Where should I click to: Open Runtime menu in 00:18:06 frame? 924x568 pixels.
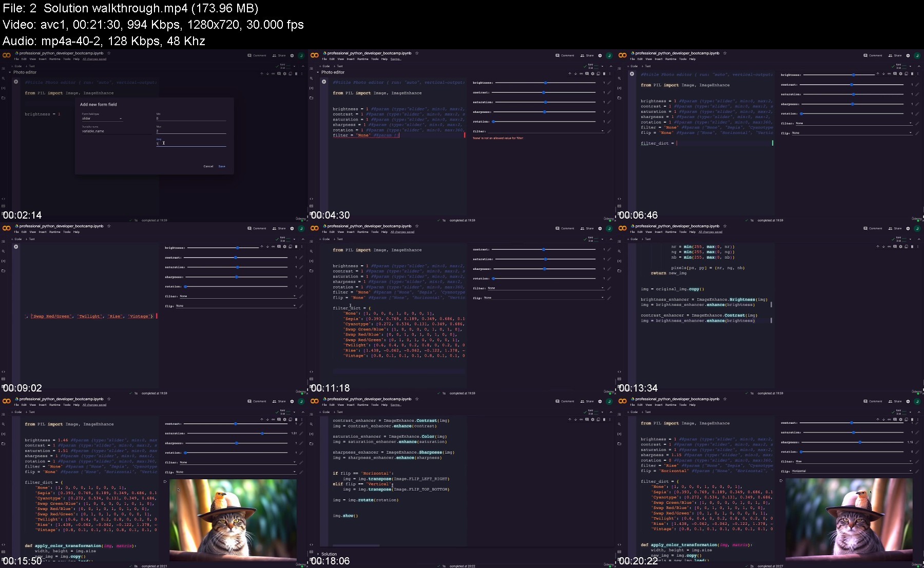click(362, 405)
